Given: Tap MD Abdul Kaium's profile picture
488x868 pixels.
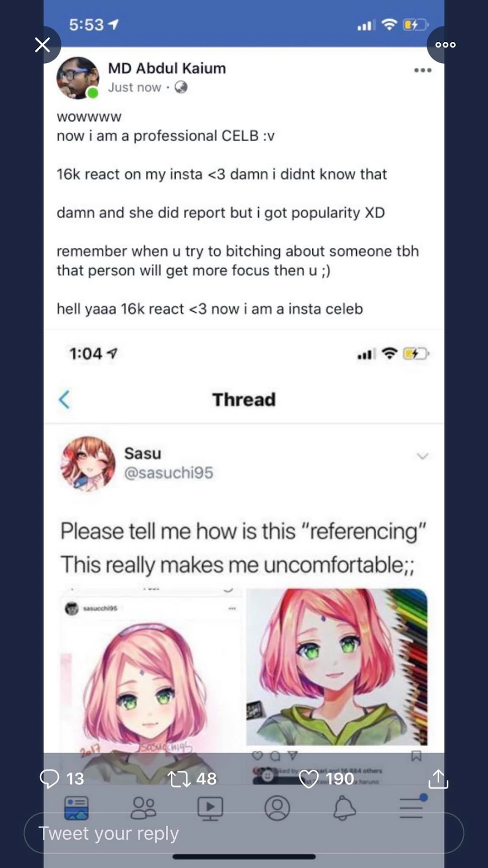Looking at the screenshot, I should pyautogui.click(x=78, y=78).
